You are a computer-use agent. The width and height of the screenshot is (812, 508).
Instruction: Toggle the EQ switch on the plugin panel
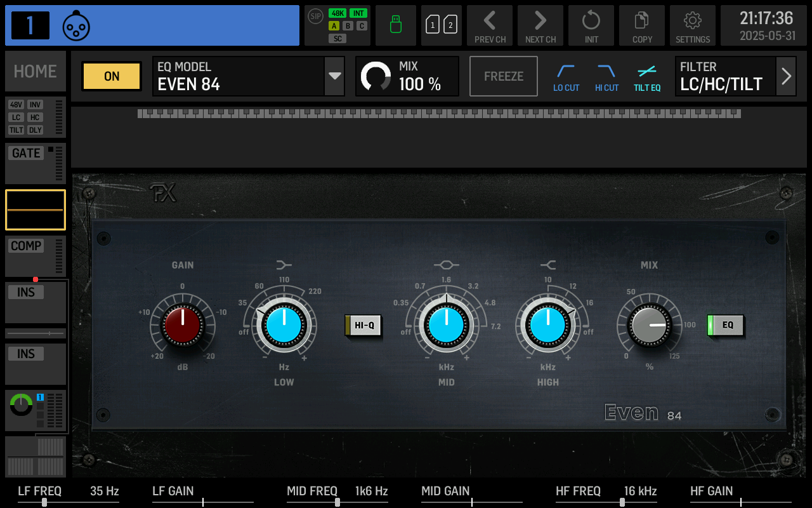coord(725,324)
